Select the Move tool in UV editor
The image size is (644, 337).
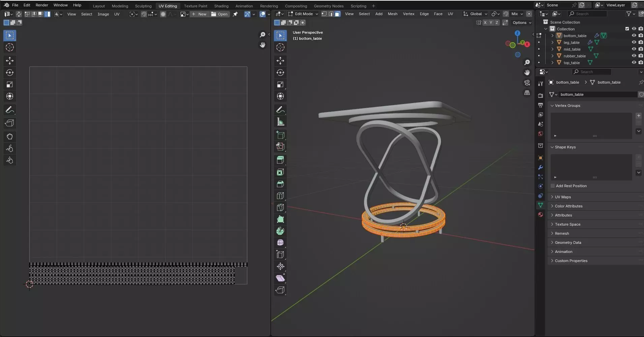coord(10,61)
